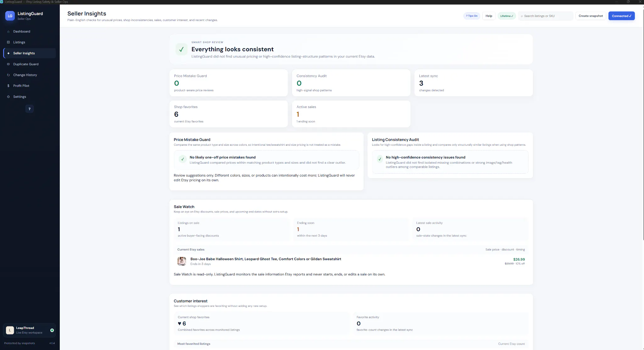
Task: Click the search magnifier icon
Action: (522, 16)
